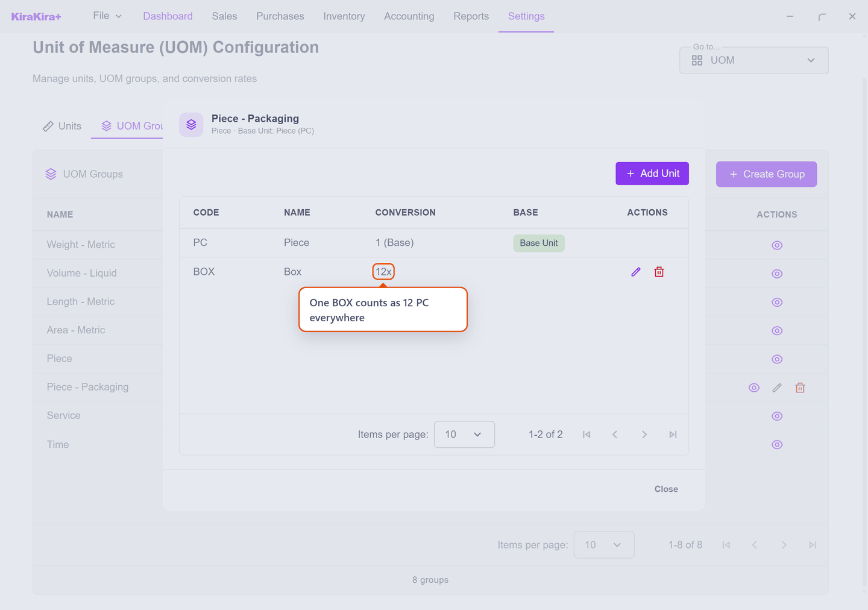868x610 pixels.
Task: Delete the Piece - Packaging group row
Action: [800, 388]
